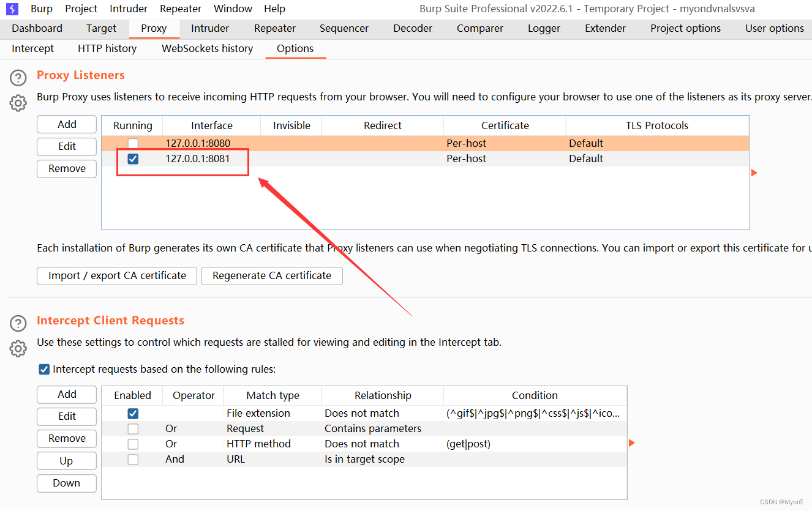The image size is (812, 511).
Task: Open the WebSockets history sub-tab
Action: pos(207,48)
